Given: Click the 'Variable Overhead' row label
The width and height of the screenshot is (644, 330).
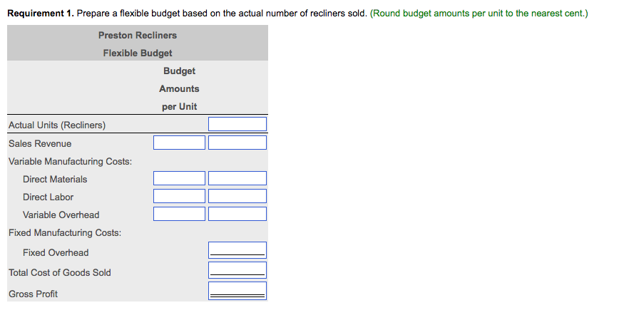Looking at the screenshot, I should pos(61,215).
